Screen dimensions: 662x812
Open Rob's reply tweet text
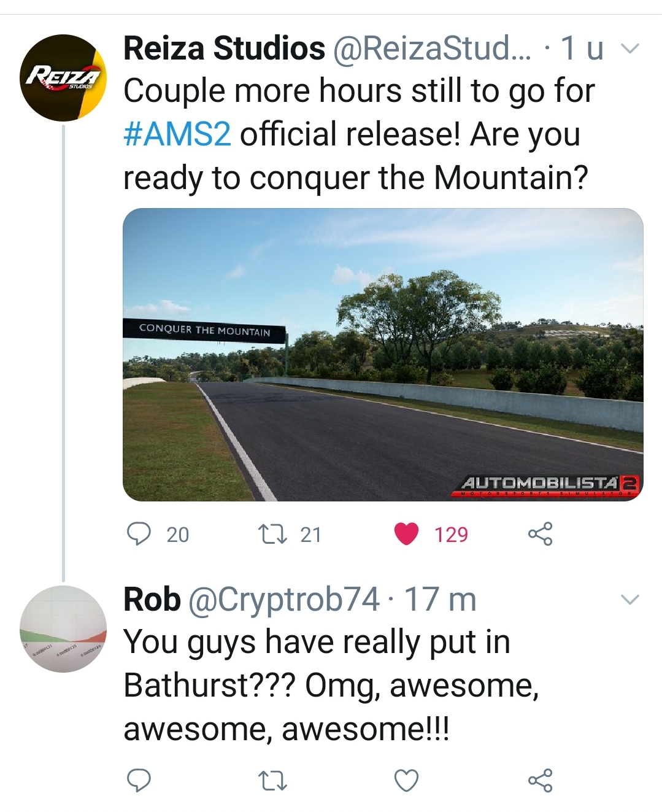[331, 685]
